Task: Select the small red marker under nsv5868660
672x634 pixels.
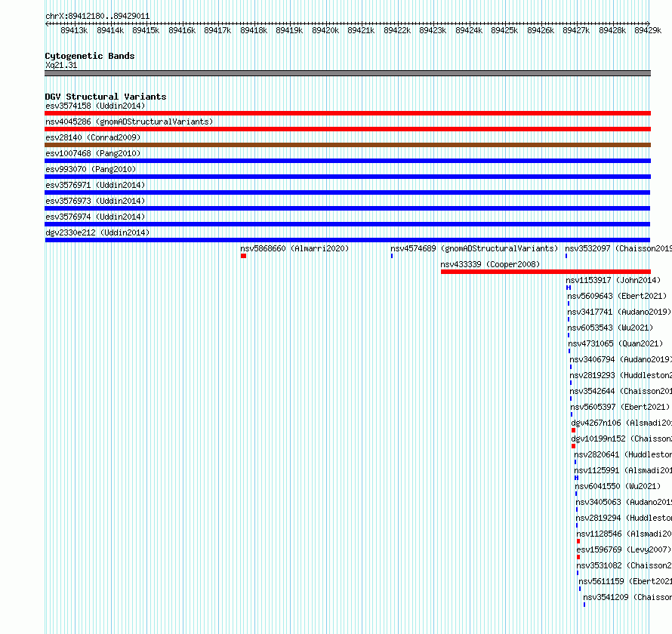Action: tap(243, 256)
